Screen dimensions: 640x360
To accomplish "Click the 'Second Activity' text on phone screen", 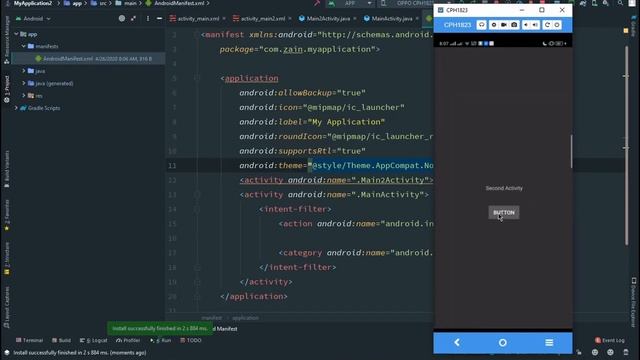I will pyautogui.click(x=504, y=188).
